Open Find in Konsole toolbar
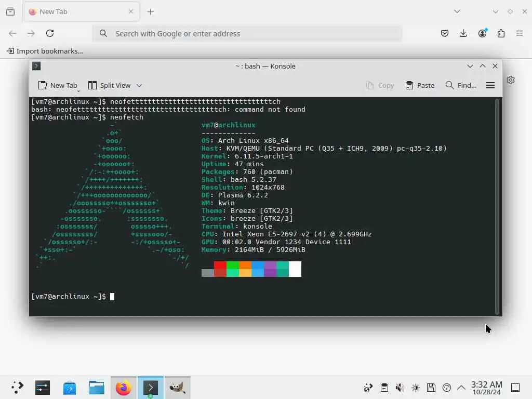 (x=461, y=86)
